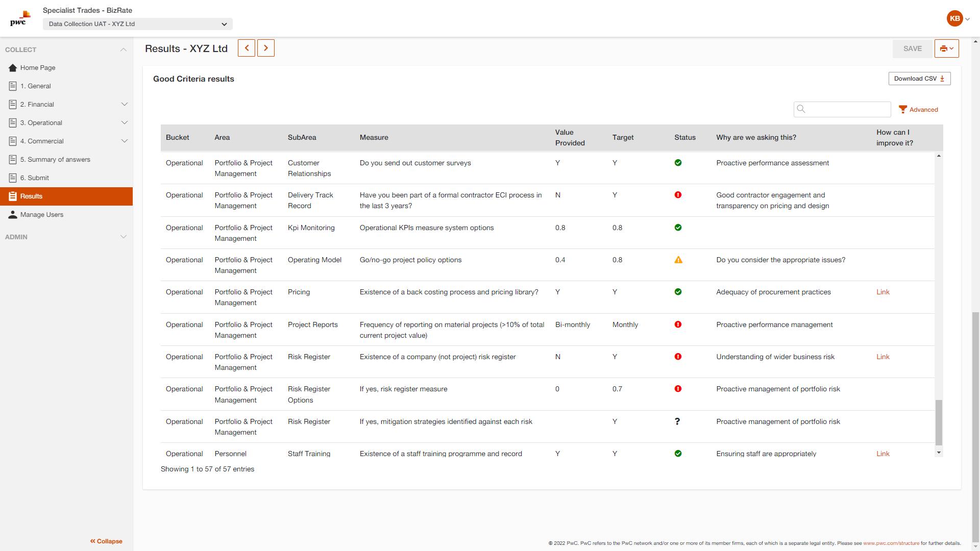This screenshot has width=980, height=551.
Task: Collapse the COLLECT section header
Action: pos(123,49)
